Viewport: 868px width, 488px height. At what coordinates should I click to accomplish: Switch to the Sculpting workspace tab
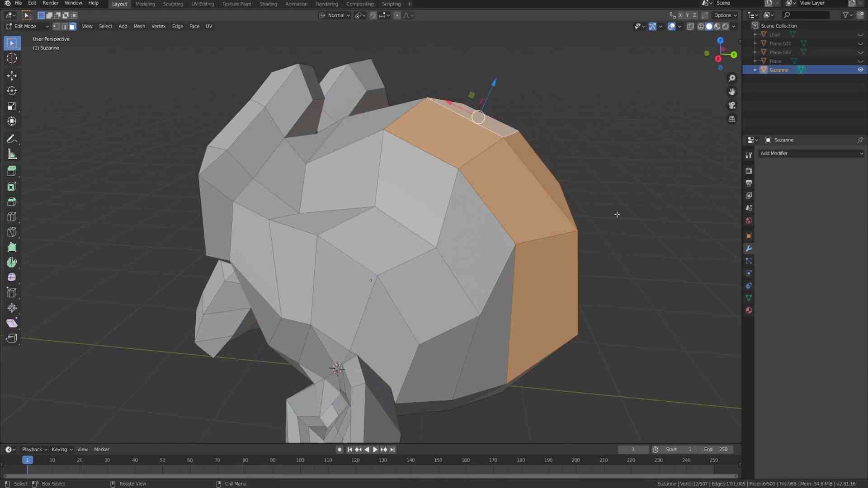click(x=173, y=4)
